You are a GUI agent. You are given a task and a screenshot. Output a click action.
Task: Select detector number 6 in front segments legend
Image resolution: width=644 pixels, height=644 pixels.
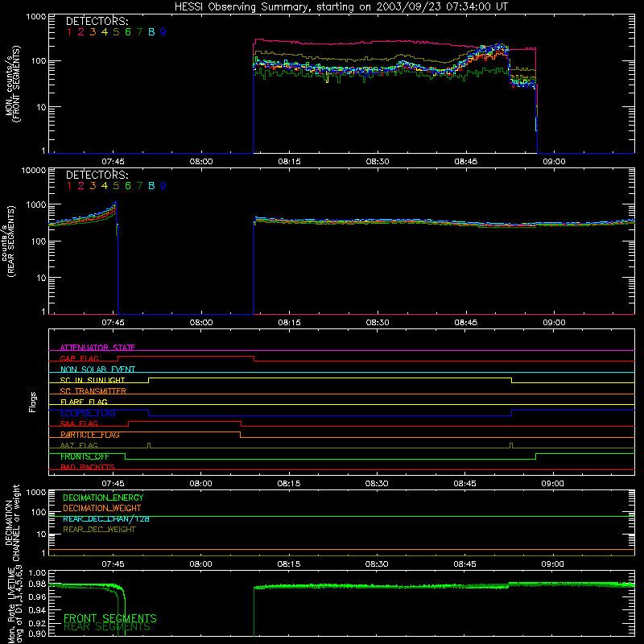pos(128,32)
